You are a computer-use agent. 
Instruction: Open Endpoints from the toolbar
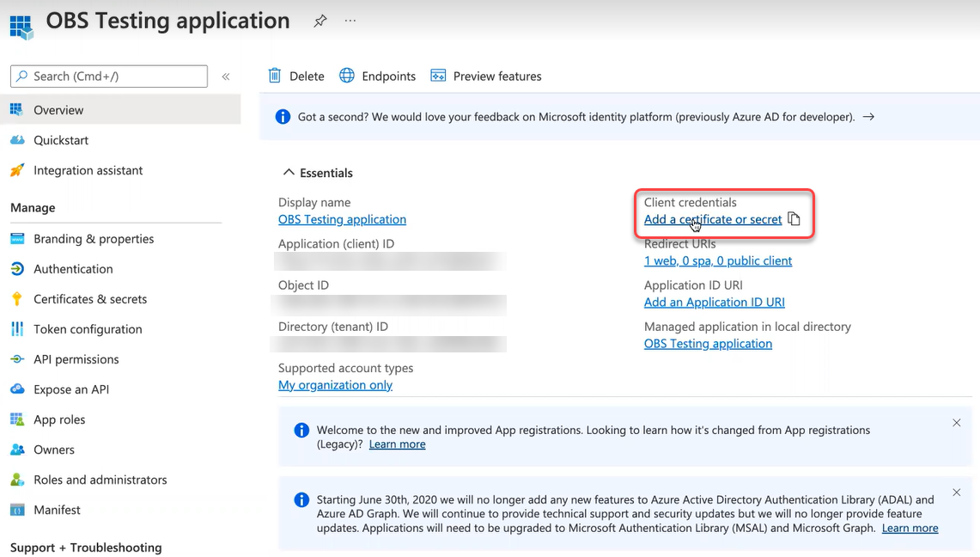click(x=378, y=76)
